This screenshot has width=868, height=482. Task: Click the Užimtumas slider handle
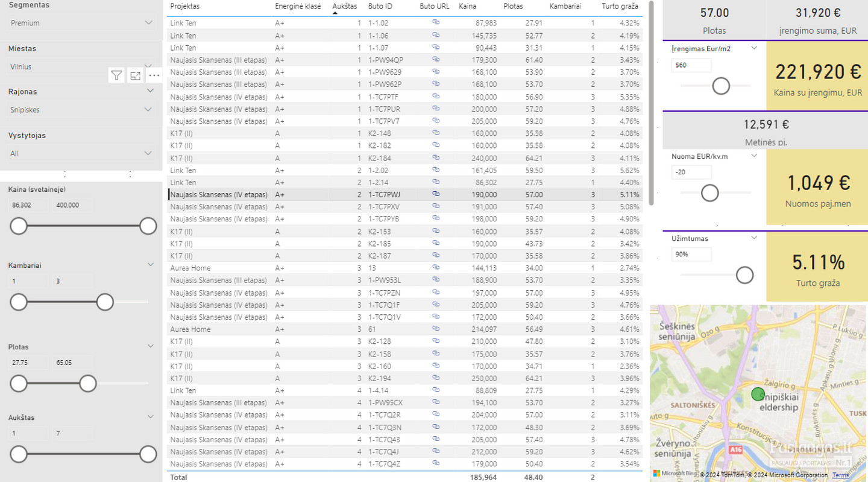(x=745, y=275)
